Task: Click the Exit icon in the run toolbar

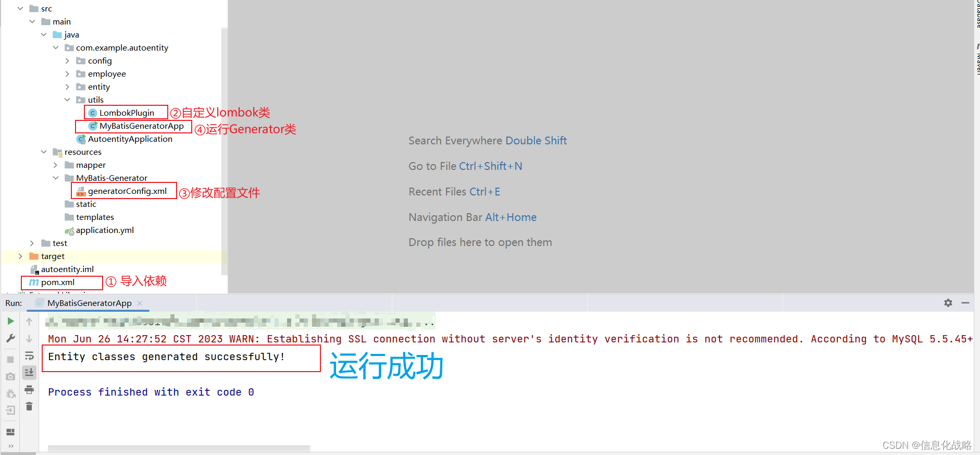Action: click(x=10, y=411)
